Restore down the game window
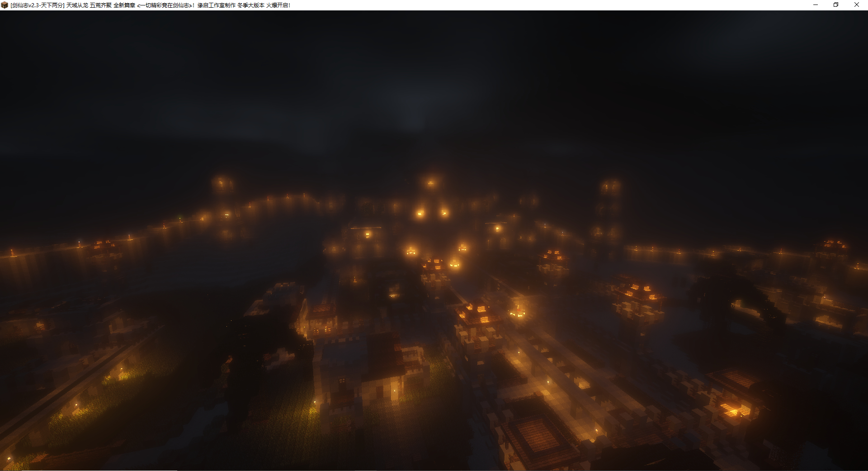 coord(836,5)
